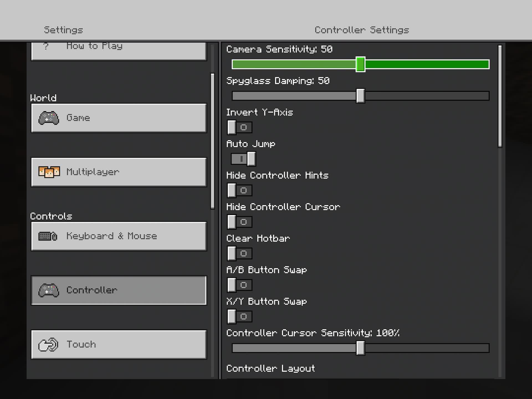Click the Controller Cursor Sensitivity slider handle
This screenshot has height=399, width=532.
360,348
